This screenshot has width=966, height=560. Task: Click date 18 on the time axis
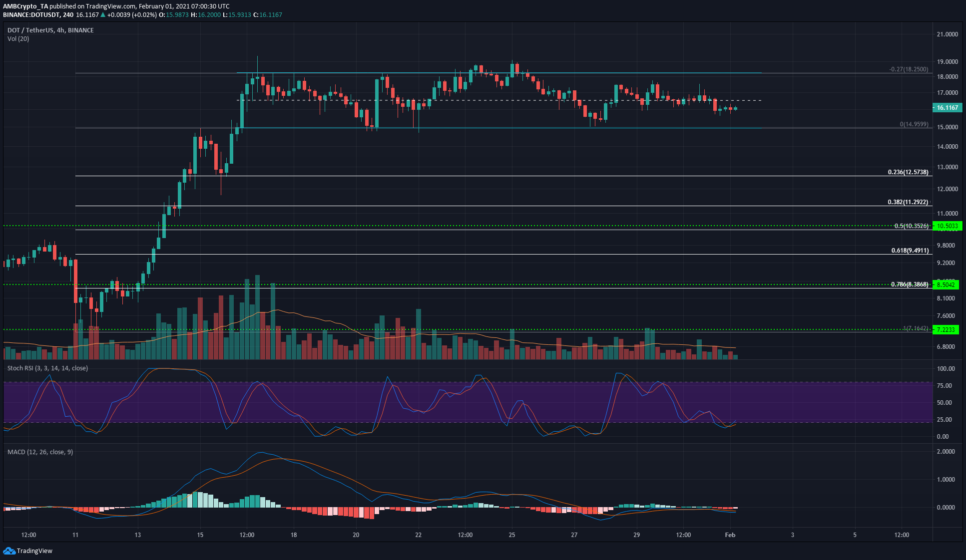coord(294,535)
